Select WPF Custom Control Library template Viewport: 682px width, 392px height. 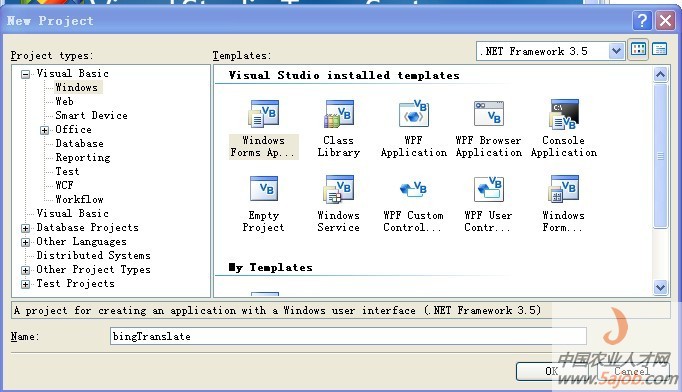(x=413, y=204)
